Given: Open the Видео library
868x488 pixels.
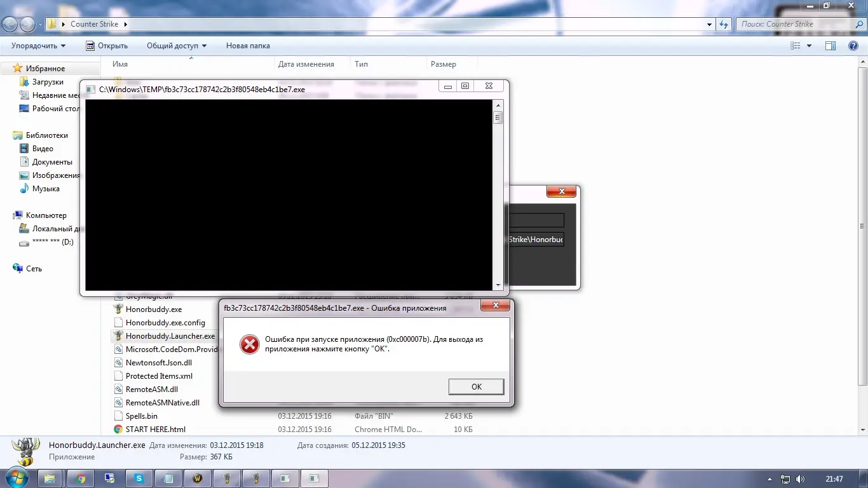Looking at the screenshot, I should [43, 149].
